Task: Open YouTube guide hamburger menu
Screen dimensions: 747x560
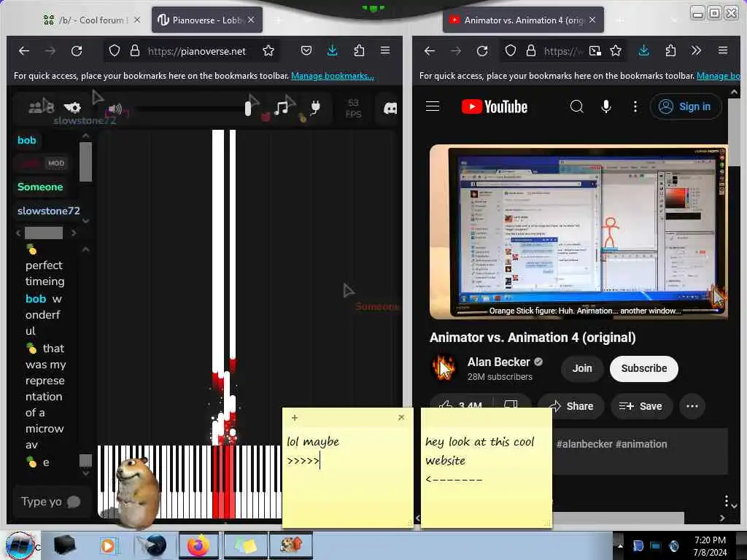Action: (x=433, y=106)
